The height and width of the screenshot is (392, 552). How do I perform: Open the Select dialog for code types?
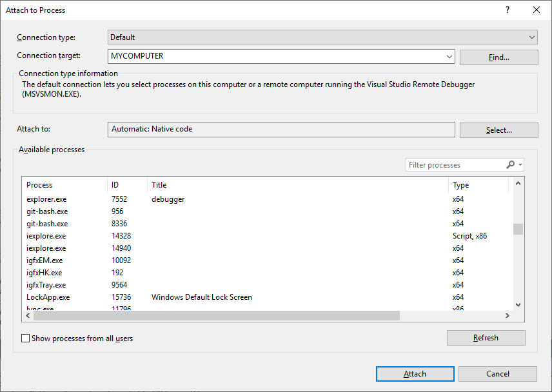498,130
